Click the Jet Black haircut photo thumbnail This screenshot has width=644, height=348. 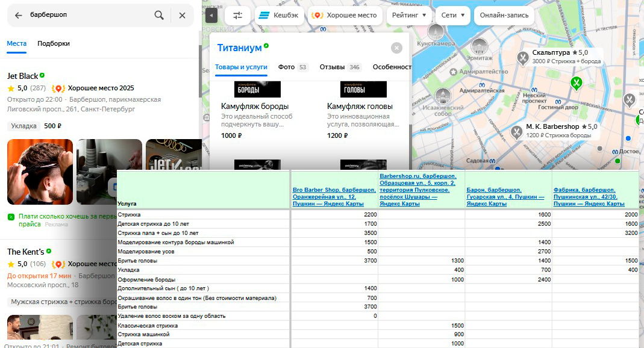click(x=40, y=172)
